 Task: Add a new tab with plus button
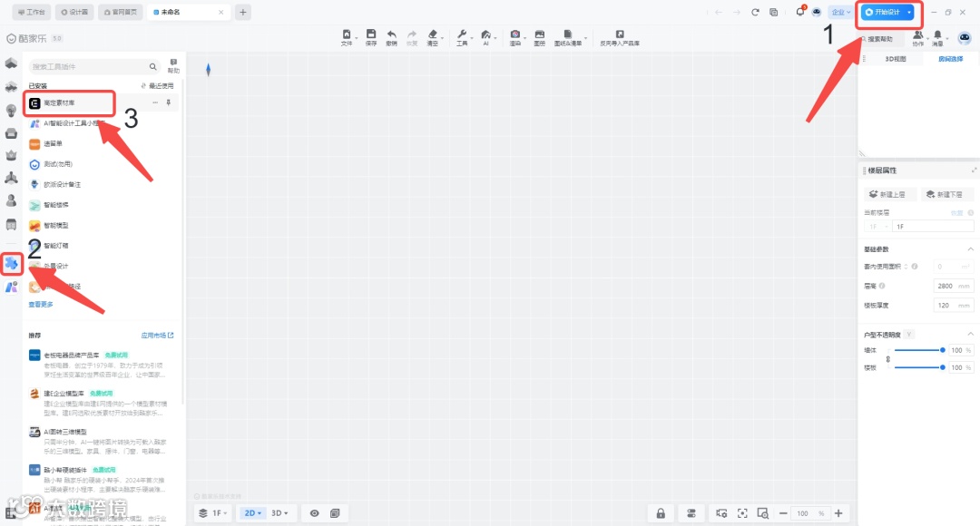(243, 12)
